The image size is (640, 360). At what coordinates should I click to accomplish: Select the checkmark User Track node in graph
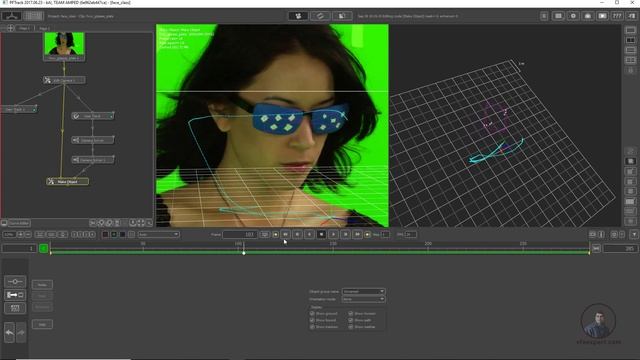(93, 116)
